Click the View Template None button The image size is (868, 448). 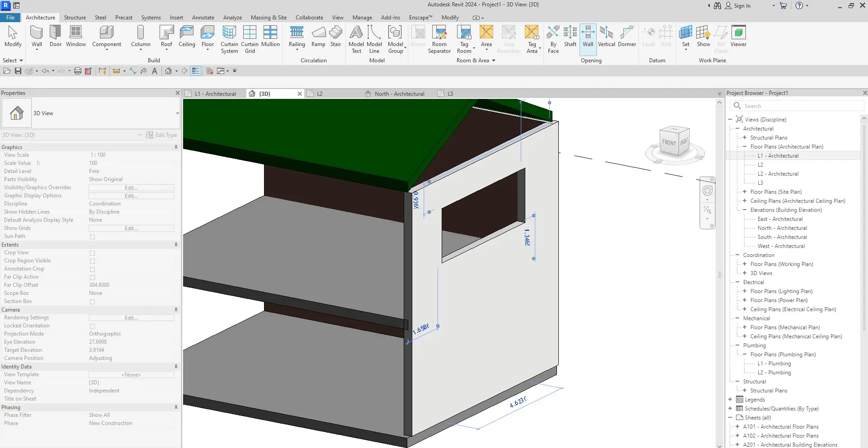click(x=131, y=375)
